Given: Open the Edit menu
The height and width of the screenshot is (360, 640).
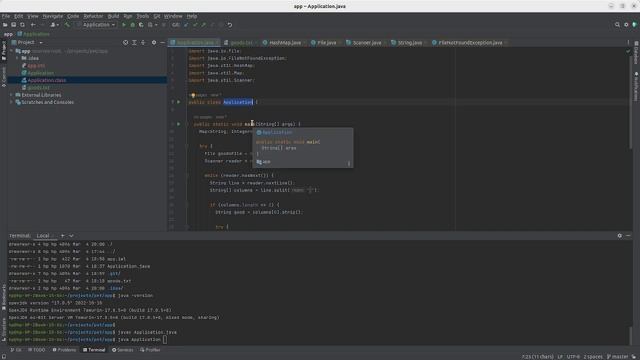Looking at the screenshot, I should [19, 16].
